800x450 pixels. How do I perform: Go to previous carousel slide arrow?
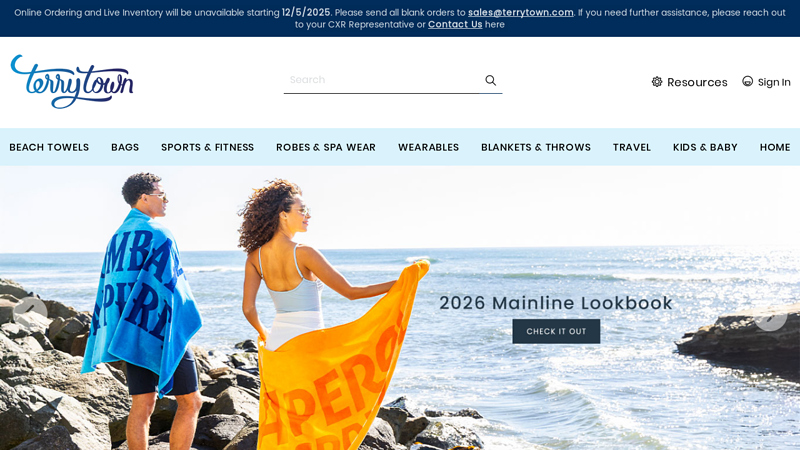click(31, 313)
